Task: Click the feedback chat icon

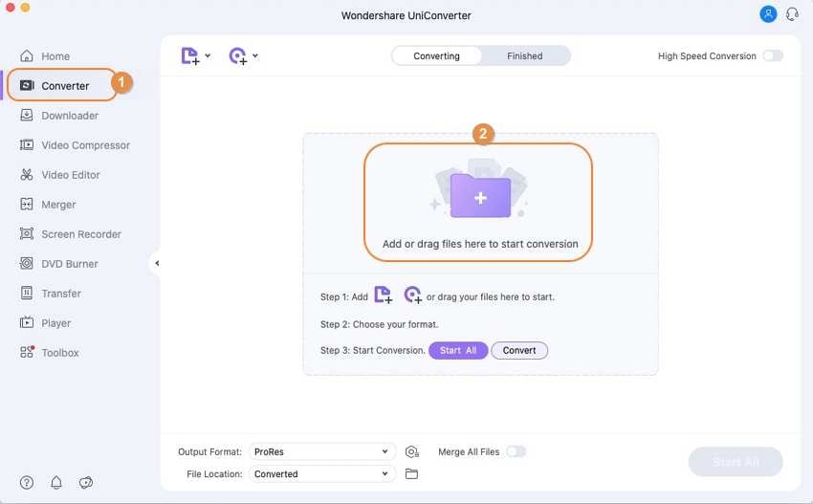Action: point(86,483)
